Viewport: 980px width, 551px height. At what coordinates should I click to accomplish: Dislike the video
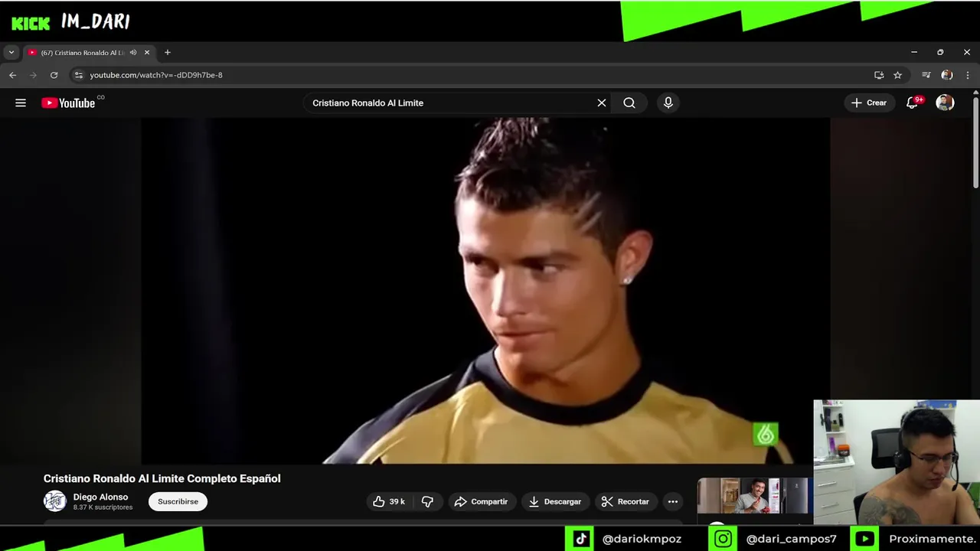[x=427, y=501]
